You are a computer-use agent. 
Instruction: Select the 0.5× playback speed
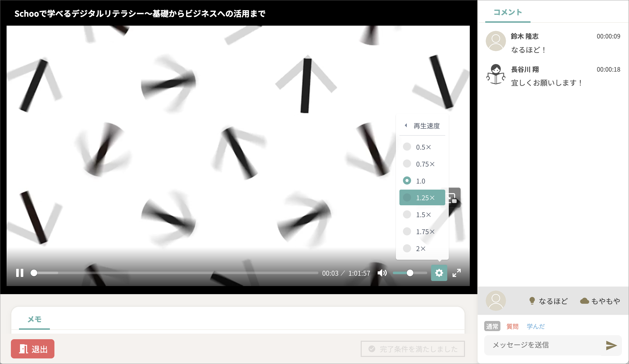(422, 147)
